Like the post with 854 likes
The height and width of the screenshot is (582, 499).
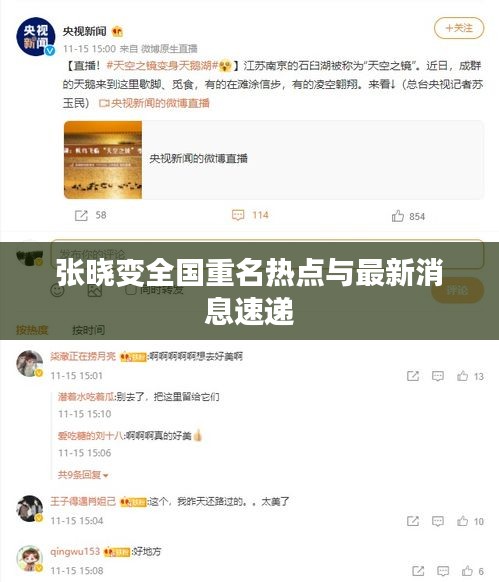(398, 216)
